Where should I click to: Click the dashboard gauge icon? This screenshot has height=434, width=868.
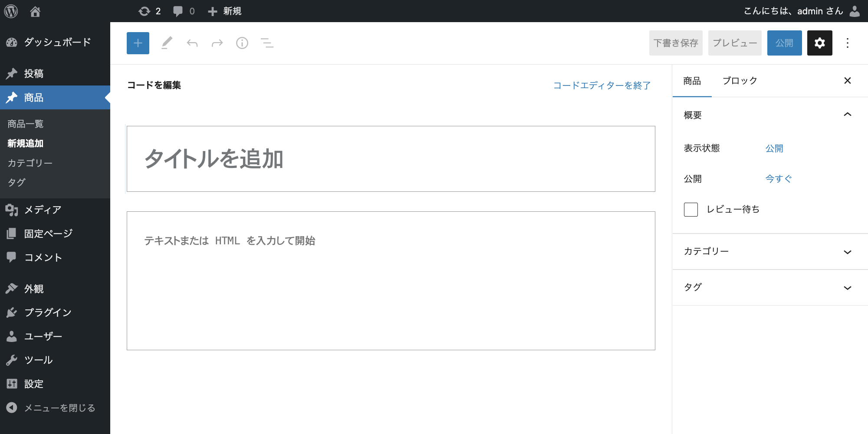coord(12,42)
